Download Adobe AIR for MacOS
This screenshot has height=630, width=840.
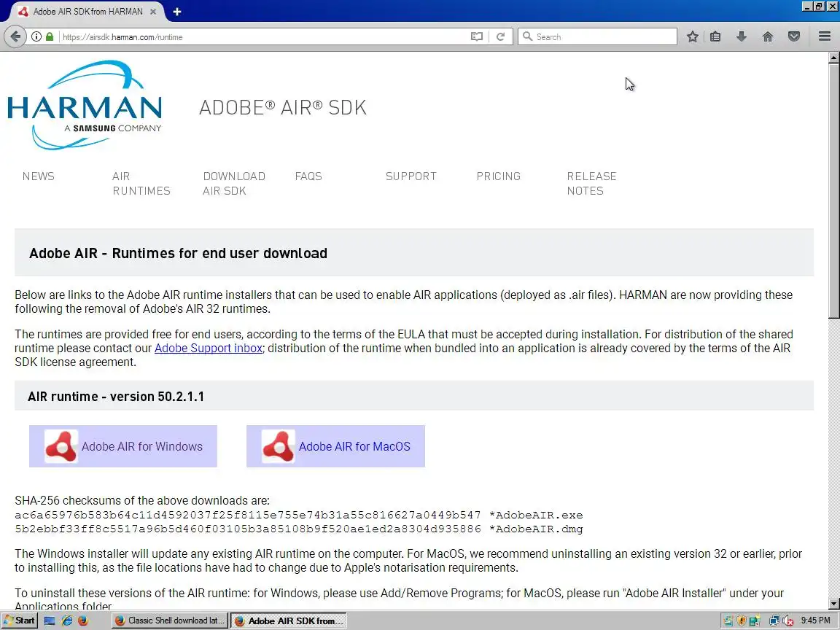tap(336, 446)
